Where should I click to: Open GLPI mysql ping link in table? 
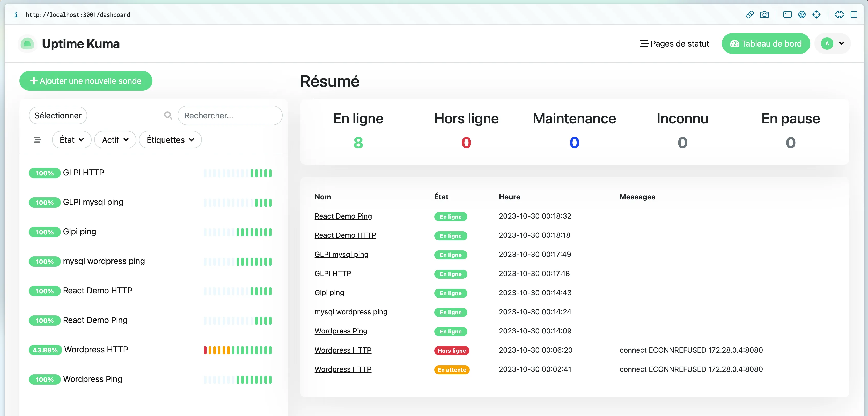click(x=341, y=255)
